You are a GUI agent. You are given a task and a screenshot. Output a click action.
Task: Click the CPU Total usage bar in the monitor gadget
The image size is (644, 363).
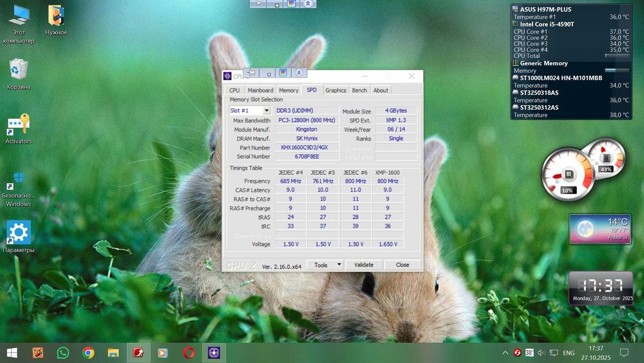[617, 55]
